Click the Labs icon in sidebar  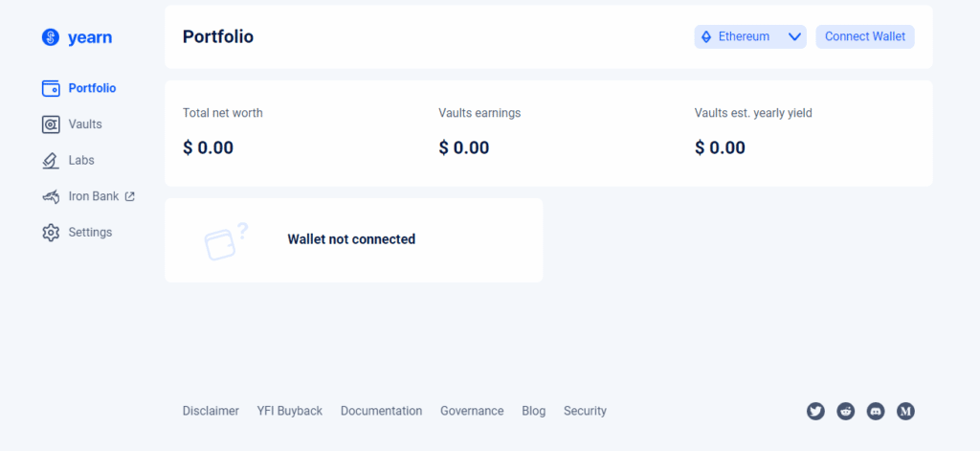pos(51,161)
